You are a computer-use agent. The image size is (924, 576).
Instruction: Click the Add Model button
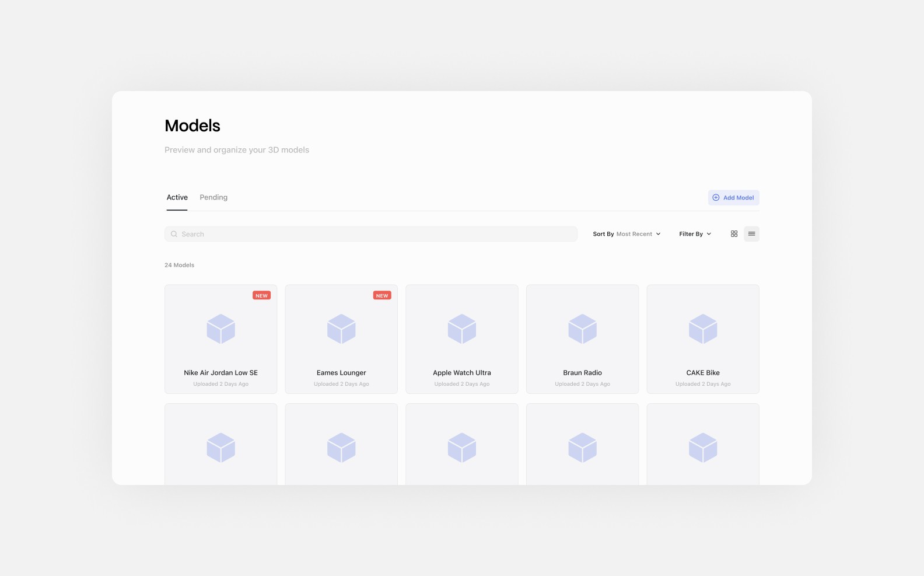click(733, 198)
